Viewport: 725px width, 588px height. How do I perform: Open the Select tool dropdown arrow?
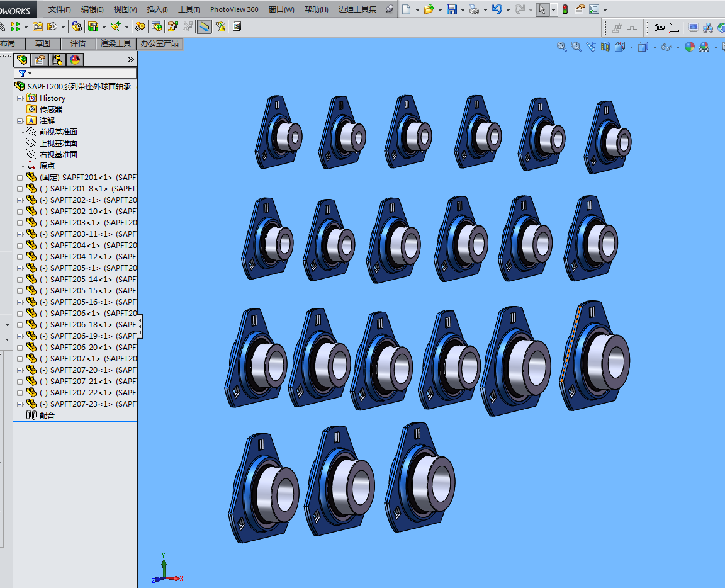[553, 9]
